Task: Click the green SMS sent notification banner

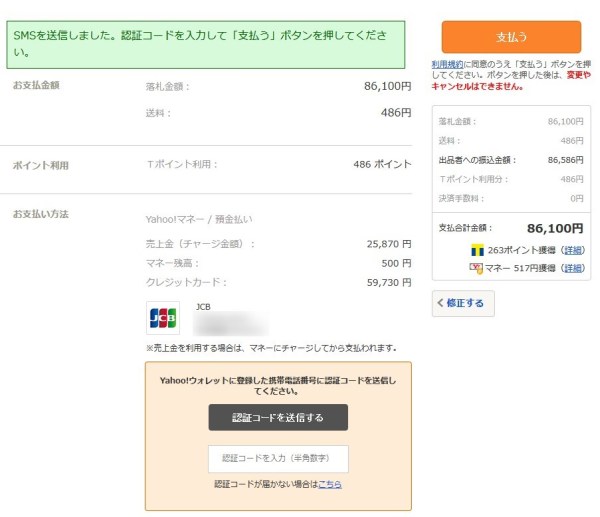Action: tap(210, 43)
